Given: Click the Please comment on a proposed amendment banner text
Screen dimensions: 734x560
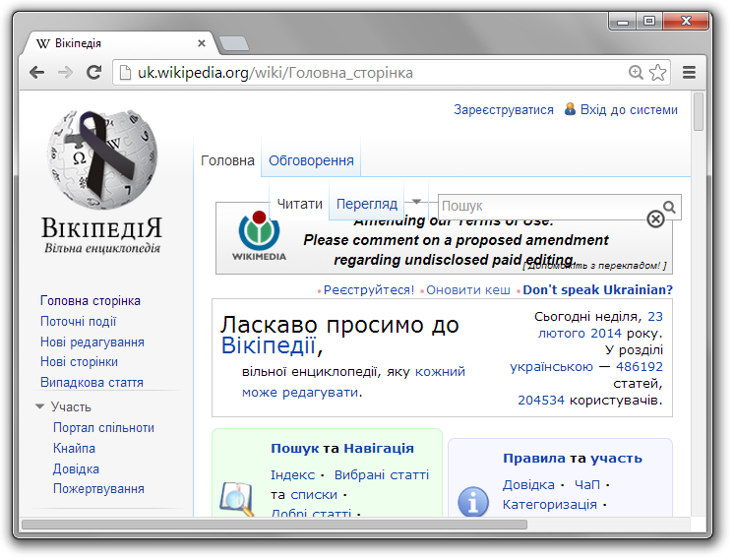Looking at the screenshot, I should [456, 240].
